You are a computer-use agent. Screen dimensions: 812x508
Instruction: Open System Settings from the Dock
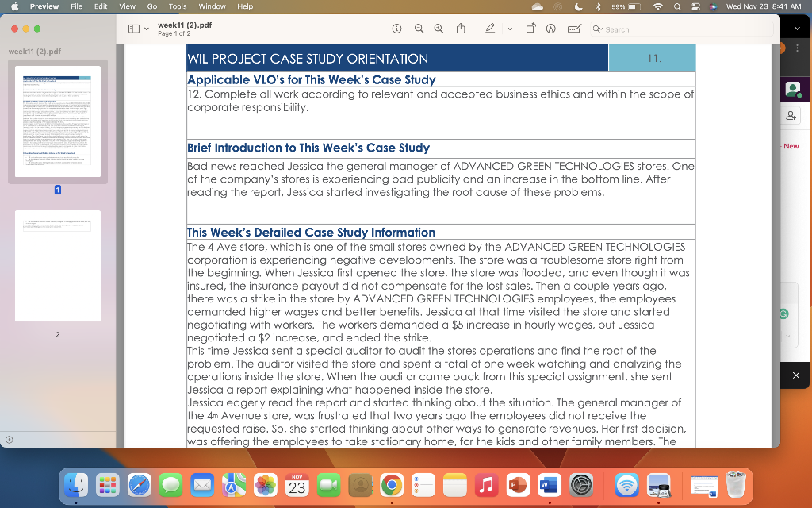point(581,486)
